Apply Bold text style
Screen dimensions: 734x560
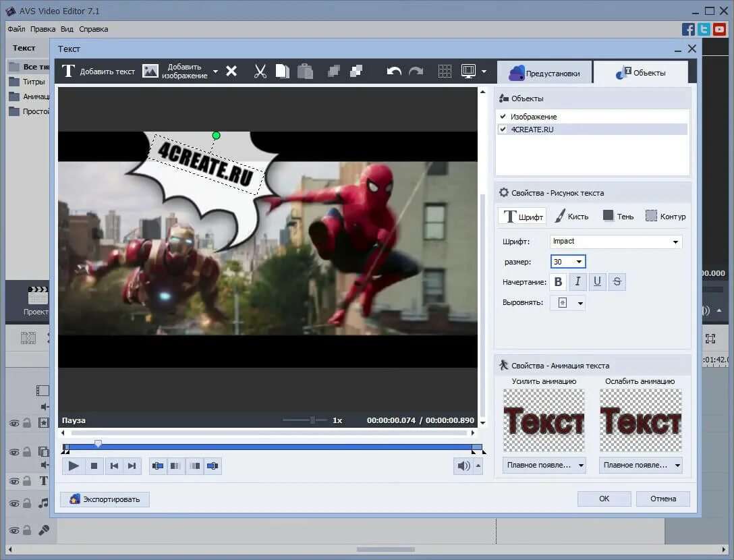point(558,282)
